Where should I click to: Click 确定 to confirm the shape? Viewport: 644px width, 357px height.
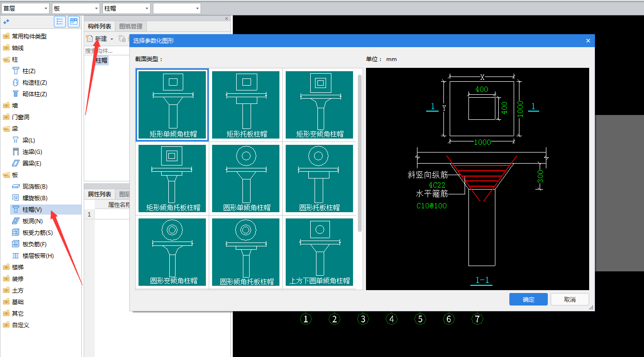(x=528, y=299)
